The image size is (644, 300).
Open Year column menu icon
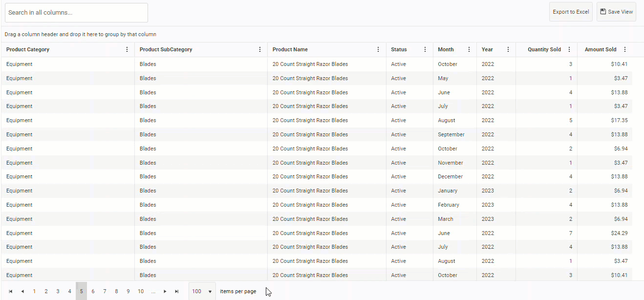(x=508, y=49)
